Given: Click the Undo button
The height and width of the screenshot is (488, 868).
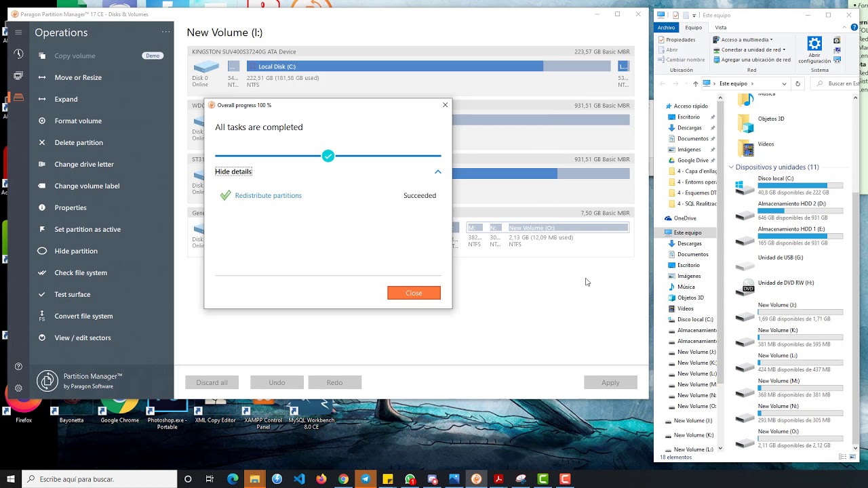Looking at the screenshot, I should (277, 382).
